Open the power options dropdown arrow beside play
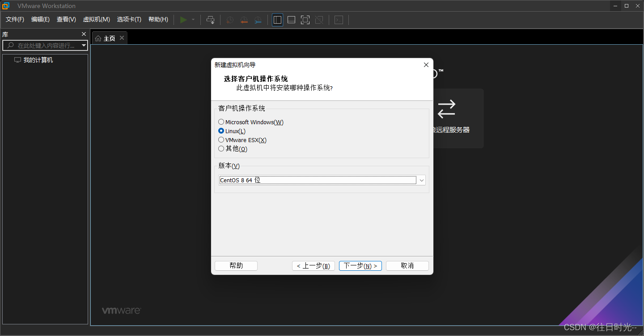644x336 pixels. click(x=193, y=20)
